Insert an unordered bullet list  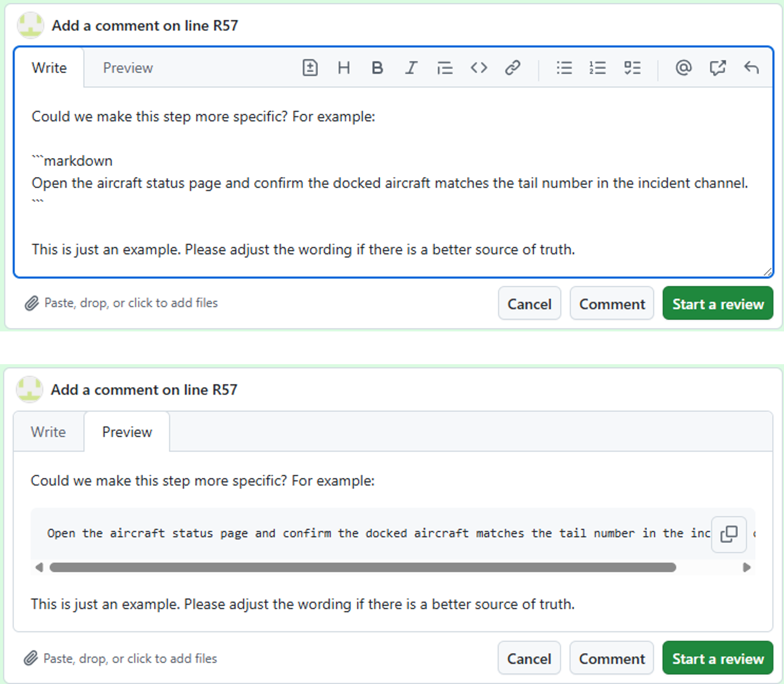coord(564,68)
